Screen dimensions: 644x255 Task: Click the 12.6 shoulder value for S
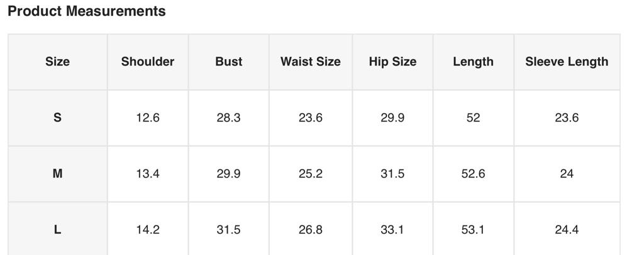pyautogui.click(x=148, y=118)
